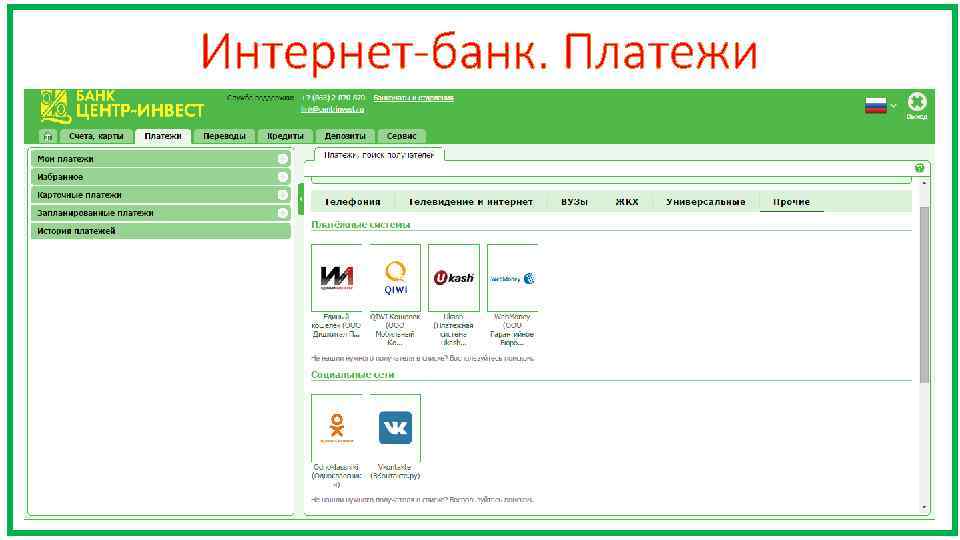Click the QIWI Кошелёк caption text
This screenshot has height=540, width=960.
tap(396, 329)
